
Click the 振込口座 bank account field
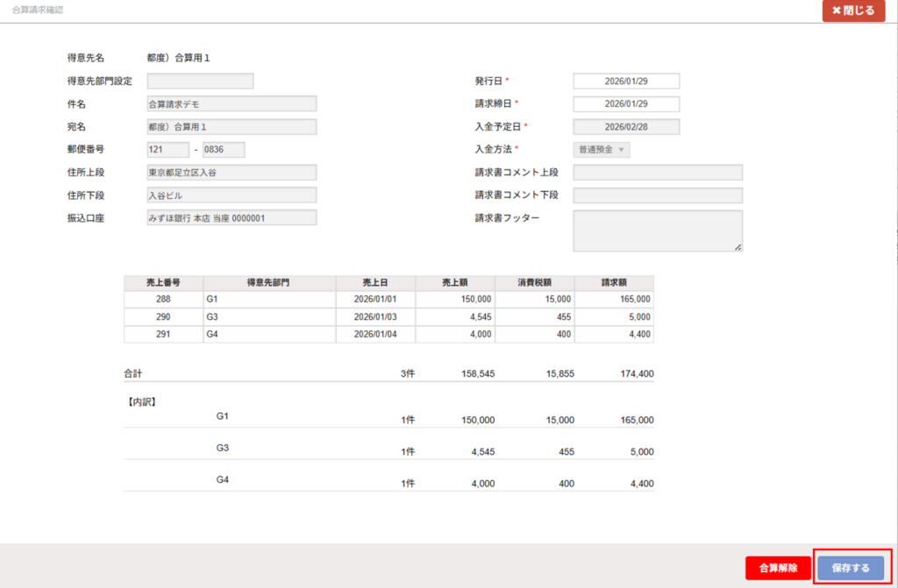(232, 218)
